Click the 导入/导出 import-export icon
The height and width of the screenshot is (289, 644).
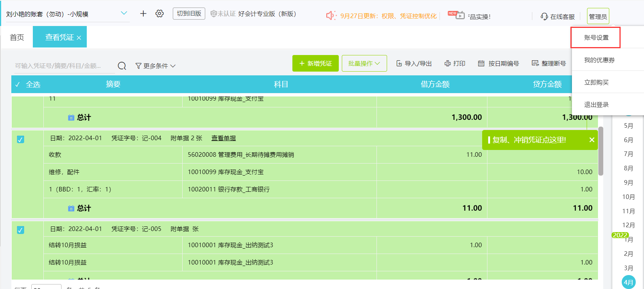[x=399, y=64]
